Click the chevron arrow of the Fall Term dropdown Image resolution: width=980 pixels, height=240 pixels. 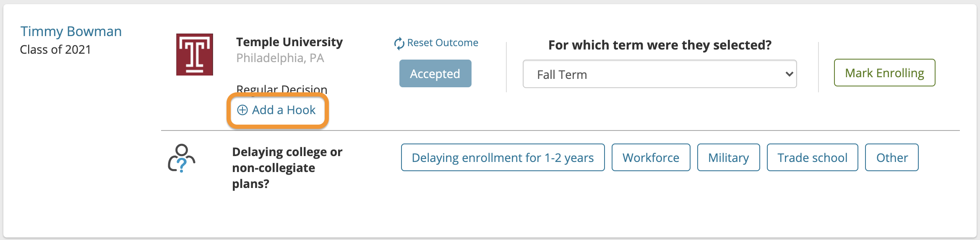tap(789, 74)
